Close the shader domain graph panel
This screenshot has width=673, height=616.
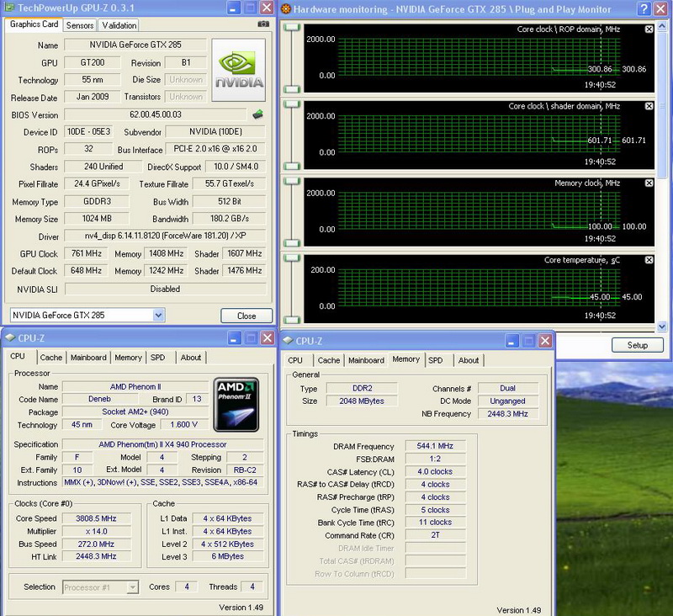(649, 106)
